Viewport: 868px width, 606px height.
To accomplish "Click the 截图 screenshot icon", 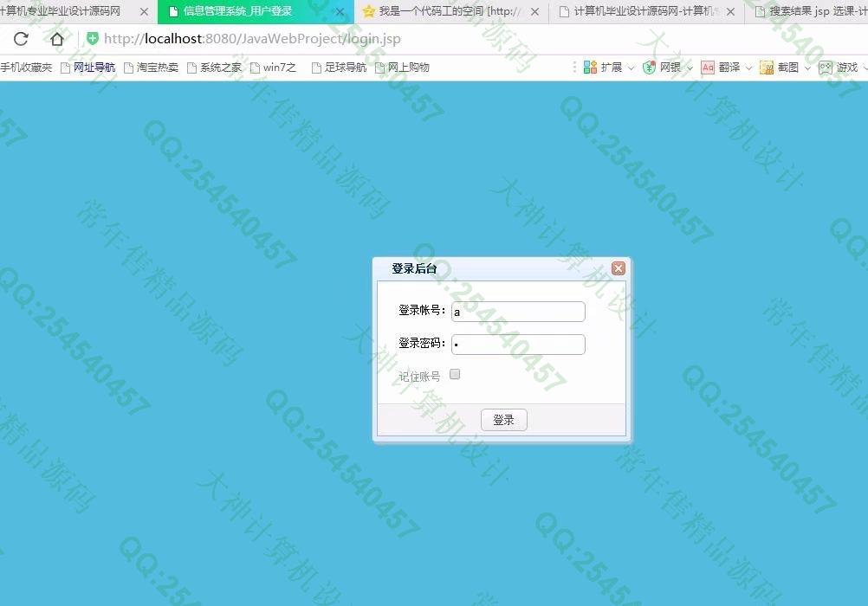I will (x=767, y=68).
